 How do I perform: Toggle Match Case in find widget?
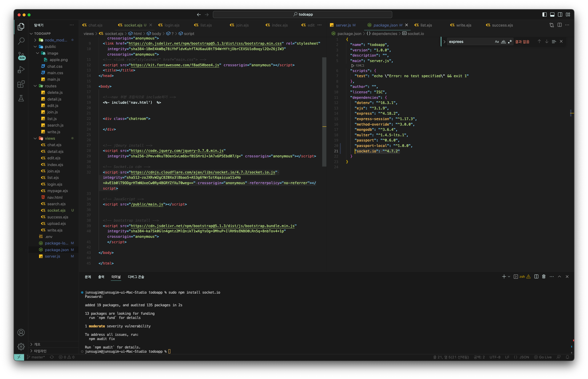[x=497, y=42]
